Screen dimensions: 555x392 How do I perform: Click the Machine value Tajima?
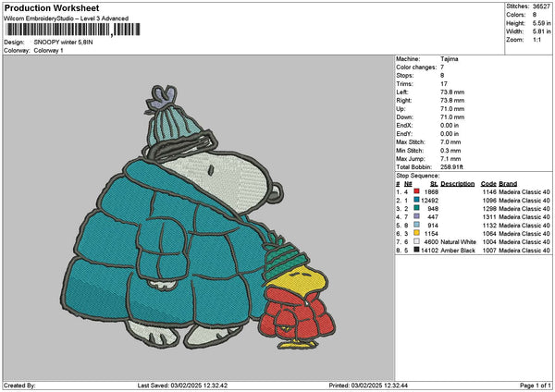[x=450, y=59]
